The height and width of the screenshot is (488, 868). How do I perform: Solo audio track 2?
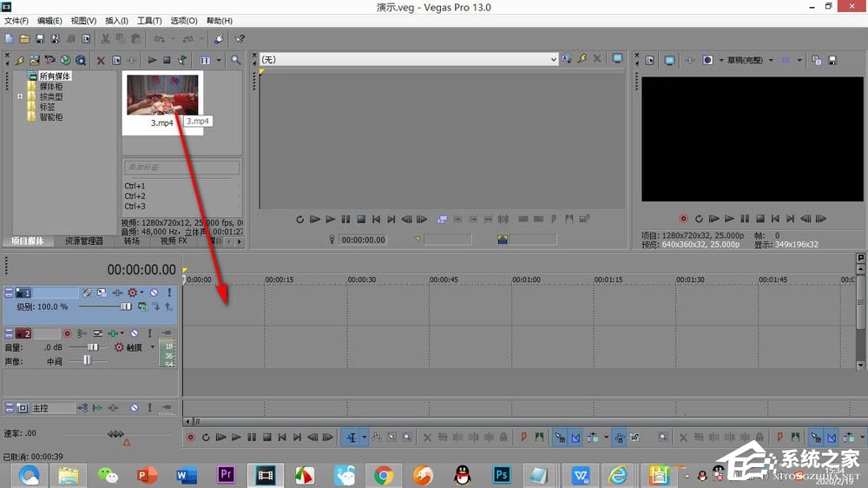coord(149,333)
